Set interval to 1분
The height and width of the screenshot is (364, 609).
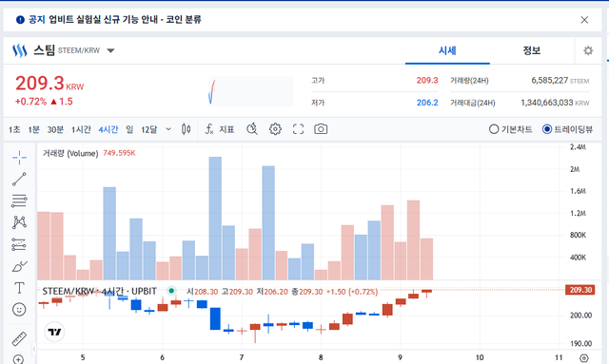pyautogui.click(x=34, y=129)
